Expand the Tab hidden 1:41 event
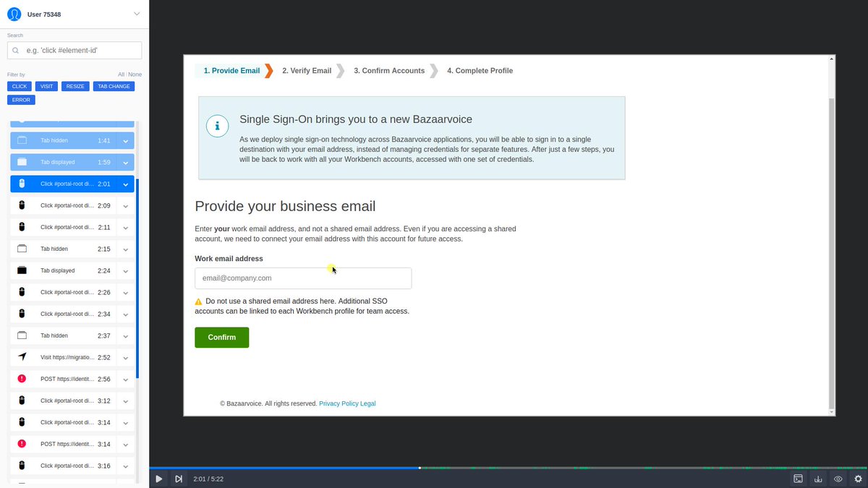Image resolution: width=868 pixels, height=488 pixels. 126,141
